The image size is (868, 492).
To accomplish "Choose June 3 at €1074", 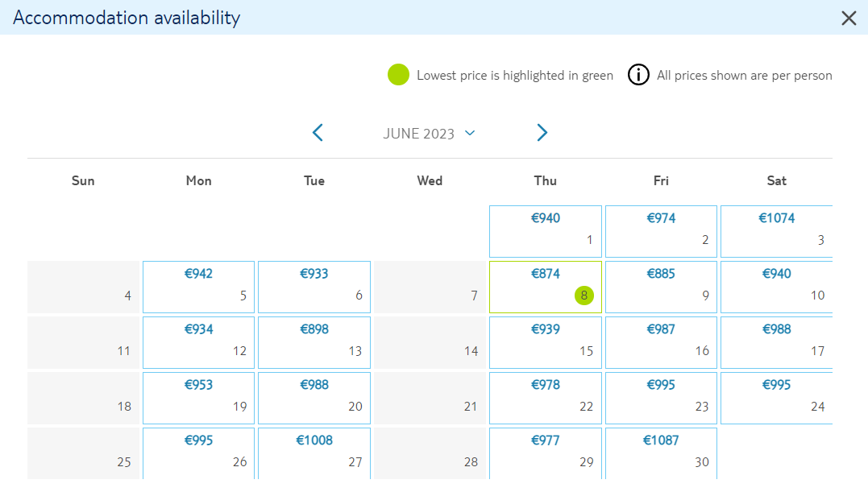I will pyautogui.click(x=776, y=231).
